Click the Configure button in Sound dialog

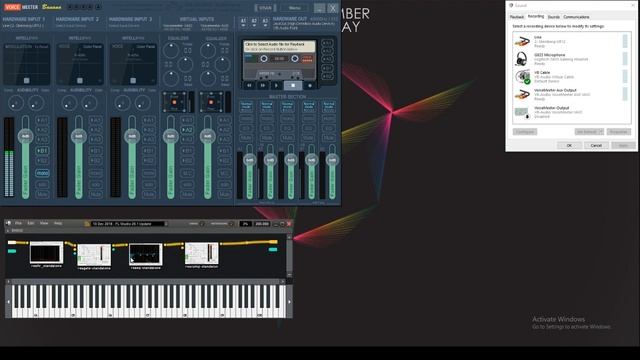525,132
